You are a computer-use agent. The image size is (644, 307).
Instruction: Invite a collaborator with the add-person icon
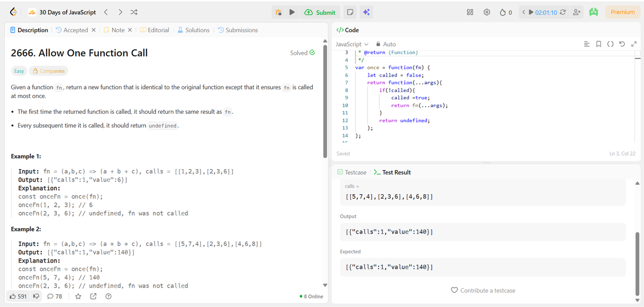coord(577,12)
